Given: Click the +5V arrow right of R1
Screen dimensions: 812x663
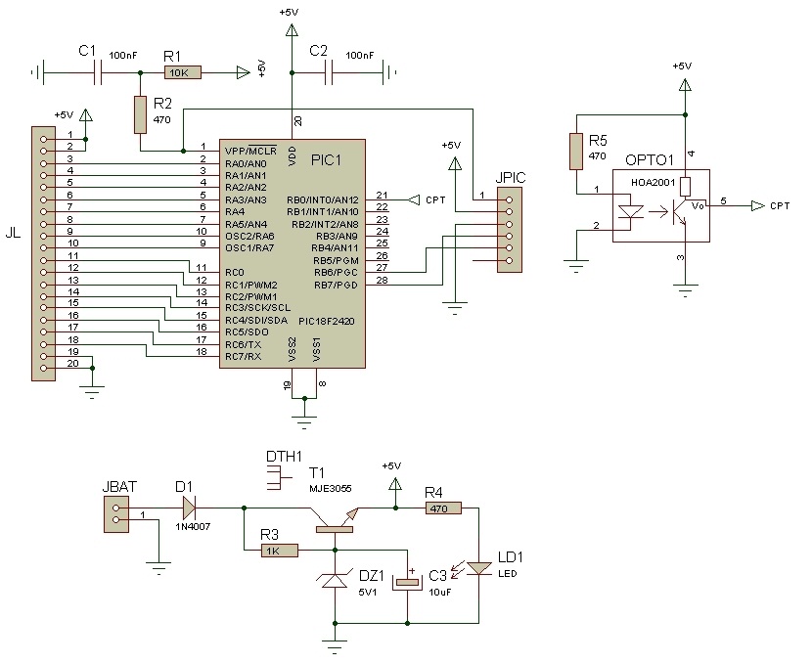Looking at the screenshot, I should tap(244, 72).
